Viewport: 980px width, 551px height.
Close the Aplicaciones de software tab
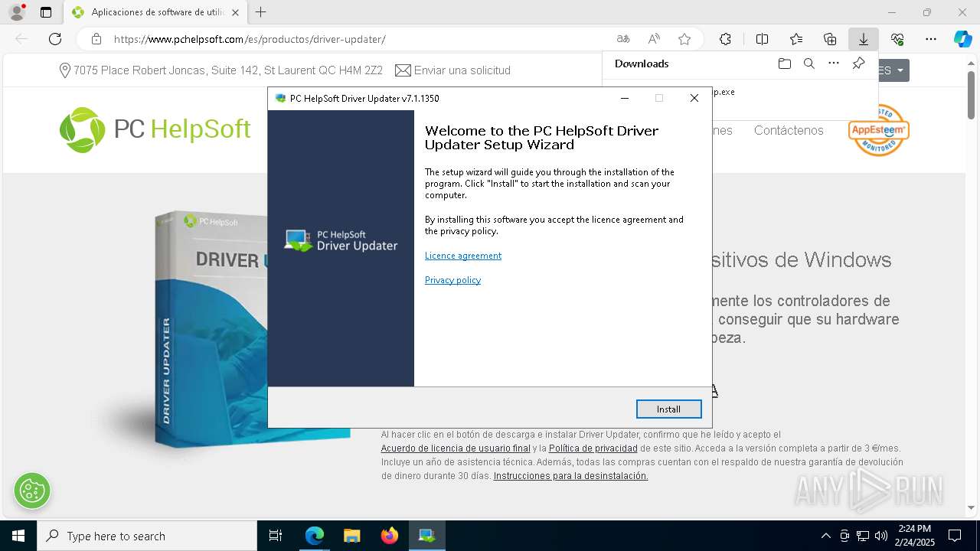pyautogui.click(x=235, y=12)
